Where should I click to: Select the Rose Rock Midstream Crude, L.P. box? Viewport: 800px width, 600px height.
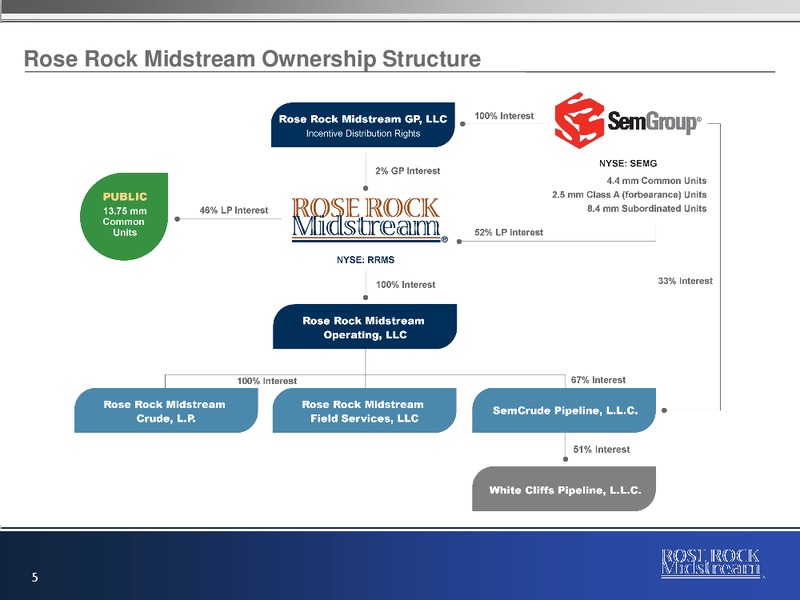coord(166,411)
